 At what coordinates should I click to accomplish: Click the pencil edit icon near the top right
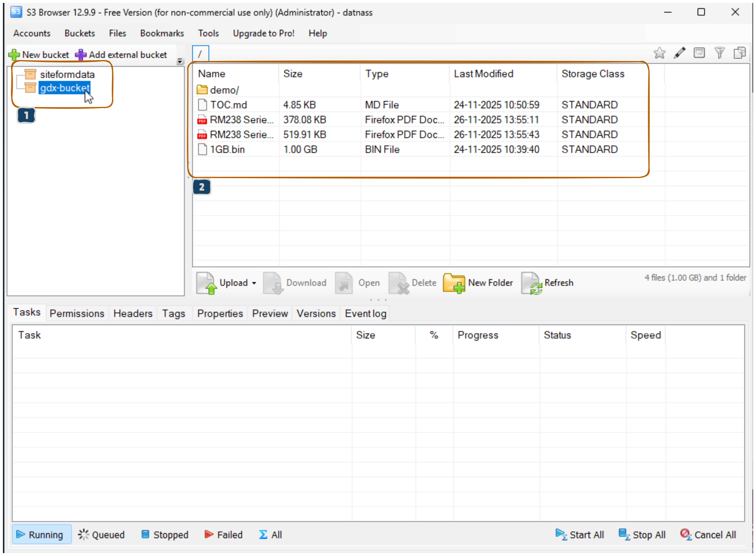click(x=679, y=53)
